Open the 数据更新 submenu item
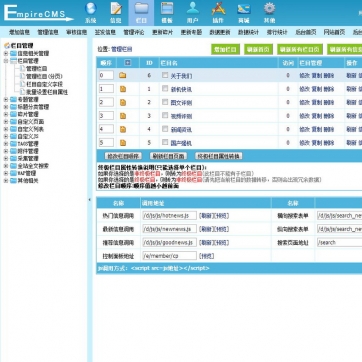This screenshot has height=362, width=362. click(220, 32)
